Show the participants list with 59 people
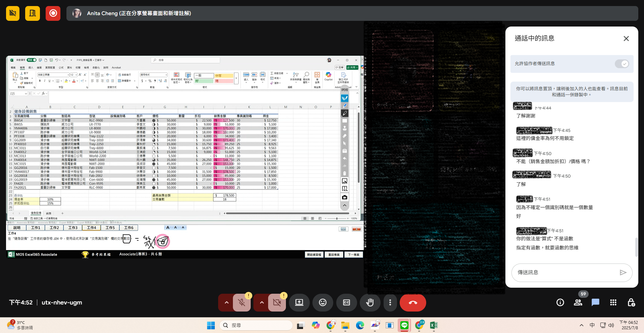Viewport: 644px width, 333px height. tap(578, 302)
